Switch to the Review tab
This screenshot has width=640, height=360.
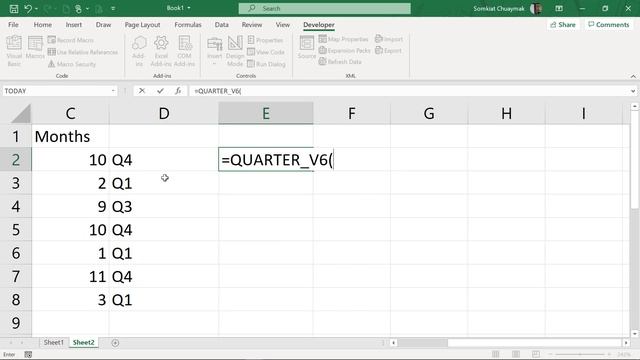pyautogui.click(x=252, y=25)
